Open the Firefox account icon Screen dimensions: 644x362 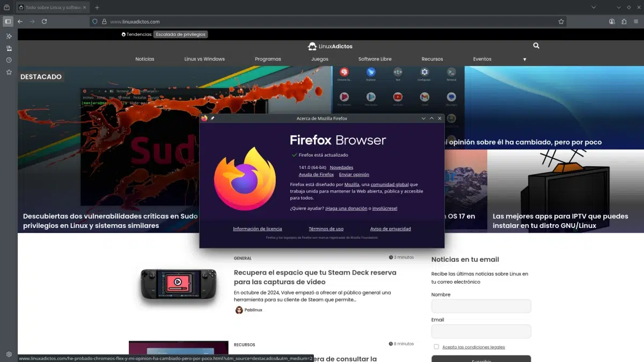pyautogui.click(x=612, y=21)
